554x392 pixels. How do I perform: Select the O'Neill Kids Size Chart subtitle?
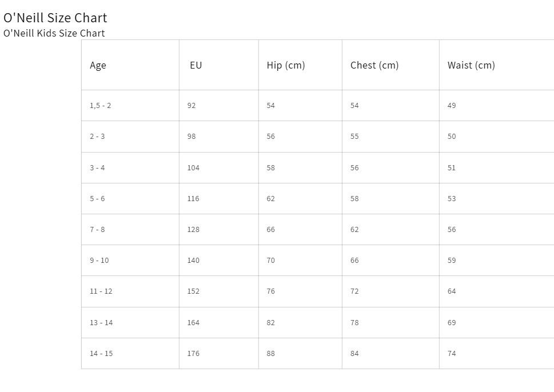pos(54,33)
